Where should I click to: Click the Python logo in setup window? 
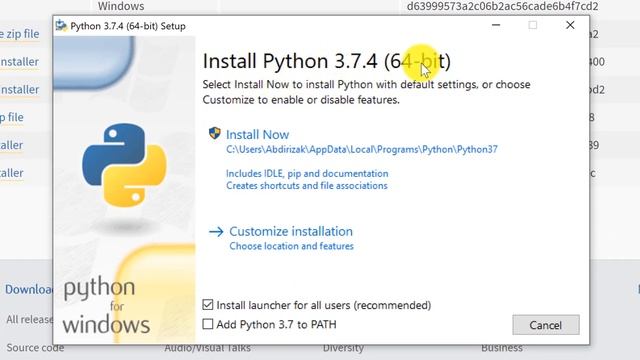(x=124, y=165)
